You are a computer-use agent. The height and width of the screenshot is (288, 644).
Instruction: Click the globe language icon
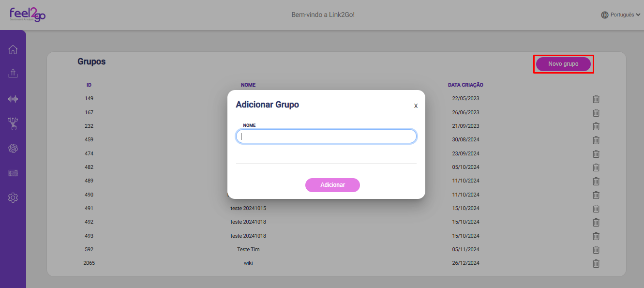605,15
